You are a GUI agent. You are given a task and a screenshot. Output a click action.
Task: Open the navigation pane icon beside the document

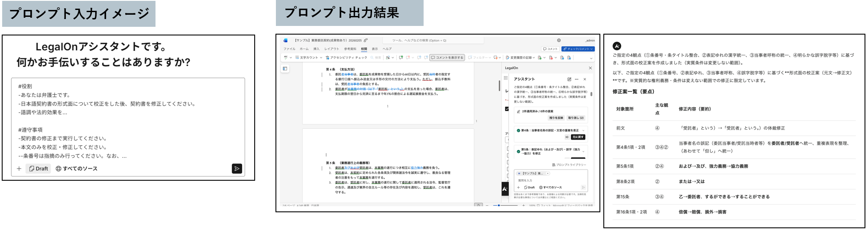coord(285,68)
